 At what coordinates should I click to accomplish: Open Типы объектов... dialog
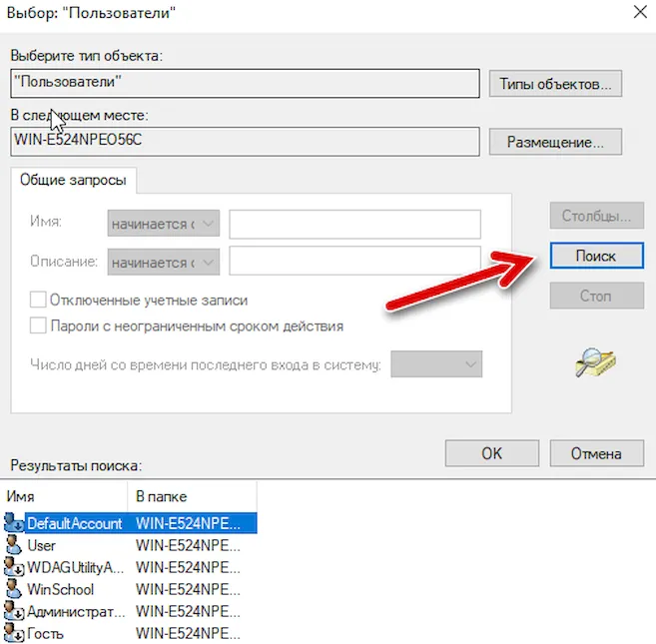point(555,84)
